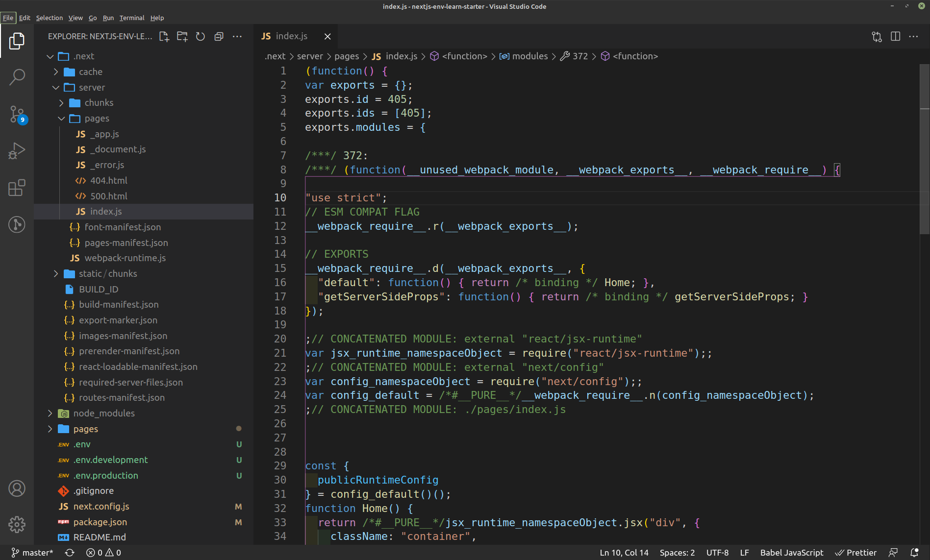930x560 pixels.
Task: Open the Edit menu
Action: [x=25, y=18]
